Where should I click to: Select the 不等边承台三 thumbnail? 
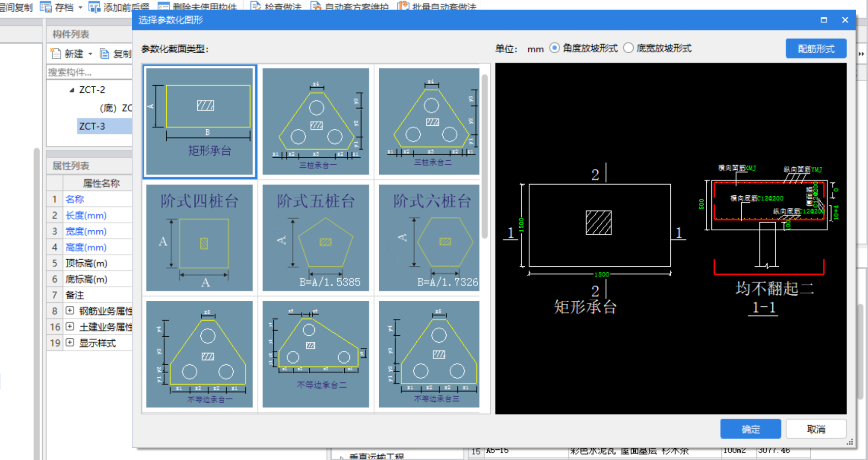pyautogui.click(x=429, y=354)
